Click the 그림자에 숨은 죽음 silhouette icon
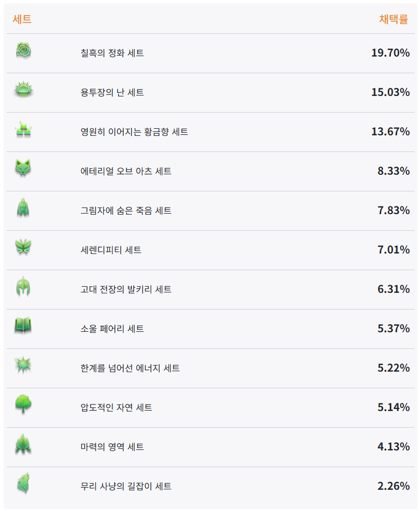The height and width of the screenshot is (511, 420). click(23, 208)
